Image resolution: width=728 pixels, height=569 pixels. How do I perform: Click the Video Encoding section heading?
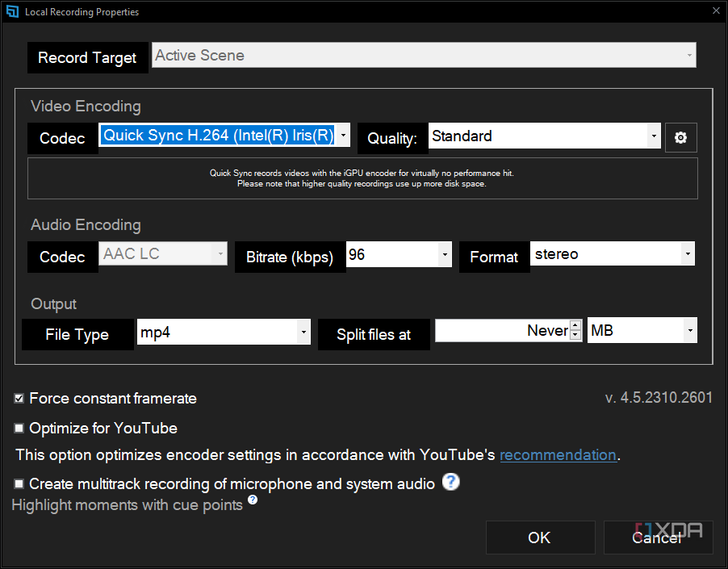pyautogui.click(x=86, y=106)
